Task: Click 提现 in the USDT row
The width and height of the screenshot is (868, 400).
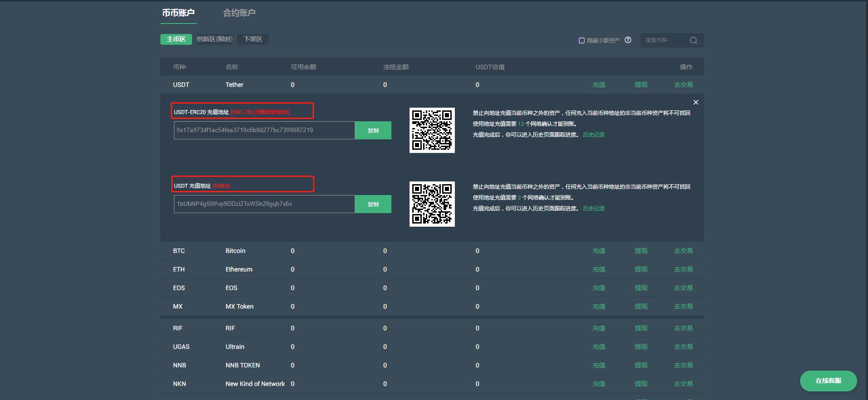Action: 641,85
